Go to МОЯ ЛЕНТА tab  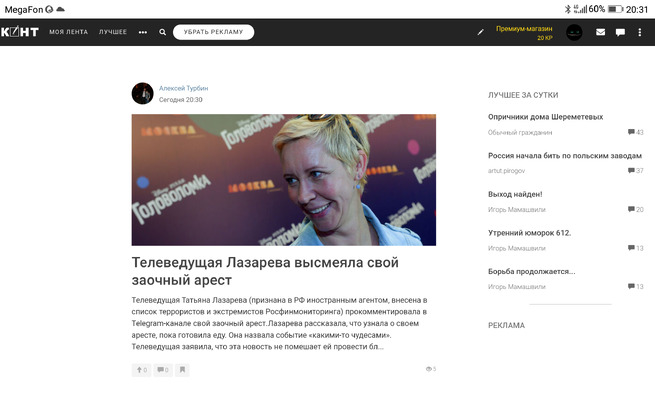tap(69, 32)
